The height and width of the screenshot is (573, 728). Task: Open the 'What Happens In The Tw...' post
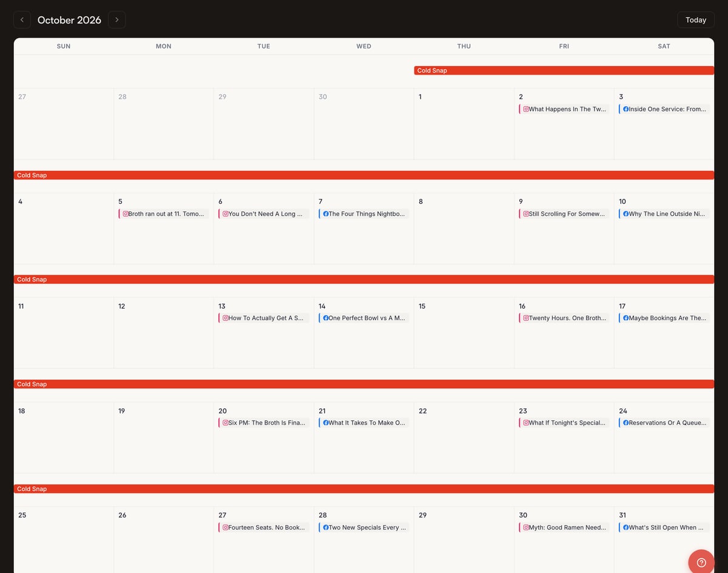pos(564,109)
